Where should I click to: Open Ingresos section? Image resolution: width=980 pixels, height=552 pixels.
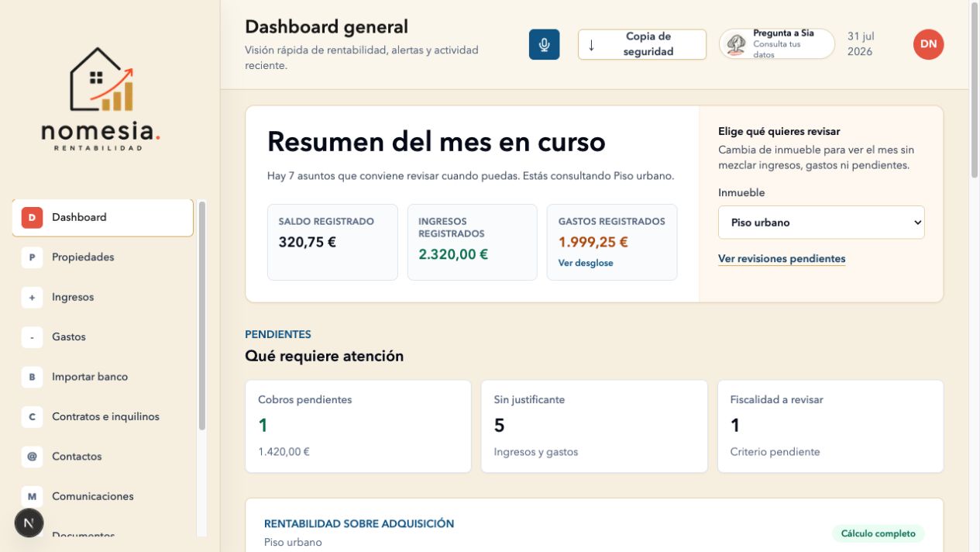102,298
